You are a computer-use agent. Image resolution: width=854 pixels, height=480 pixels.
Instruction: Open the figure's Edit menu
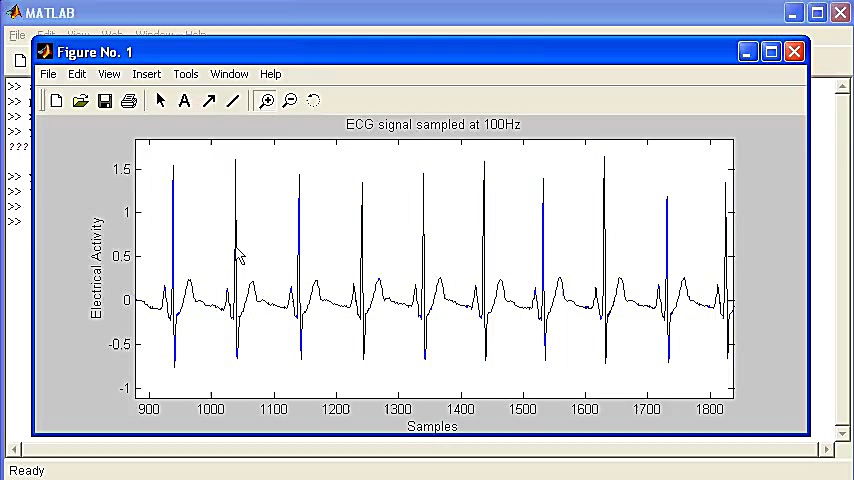tap(77, 74)
